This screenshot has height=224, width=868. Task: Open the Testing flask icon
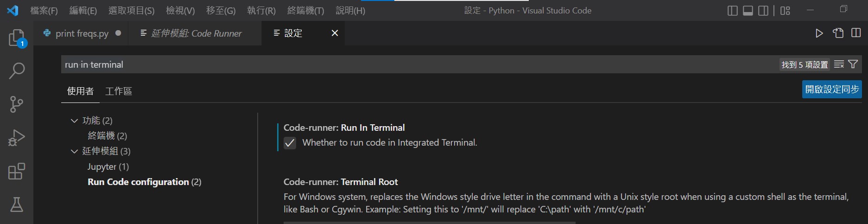coord(17,205)
